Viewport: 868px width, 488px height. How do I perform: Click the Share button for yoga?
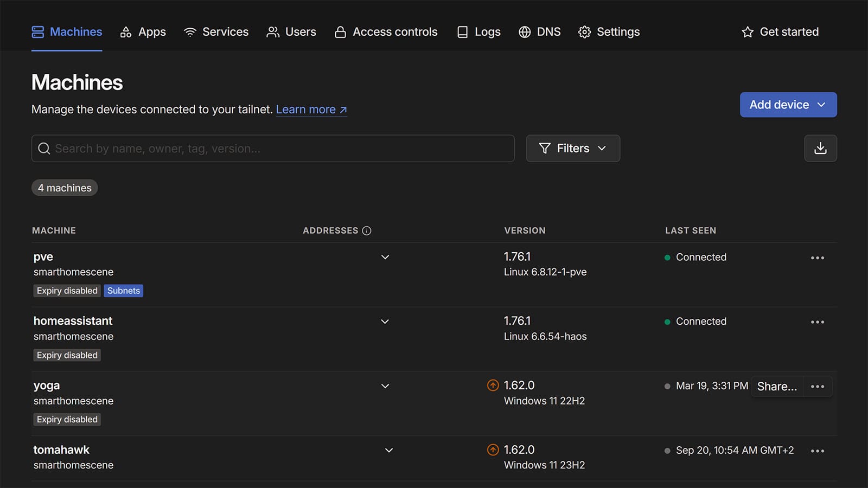coord(777,387)
